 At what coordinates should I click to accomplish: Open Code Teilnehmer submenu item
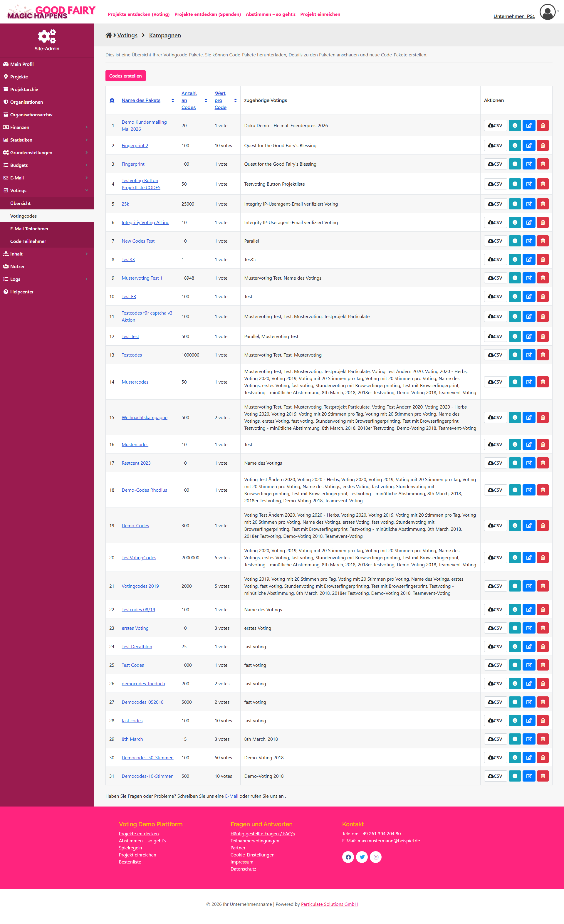pyautogui.click(x=47, y=241)
